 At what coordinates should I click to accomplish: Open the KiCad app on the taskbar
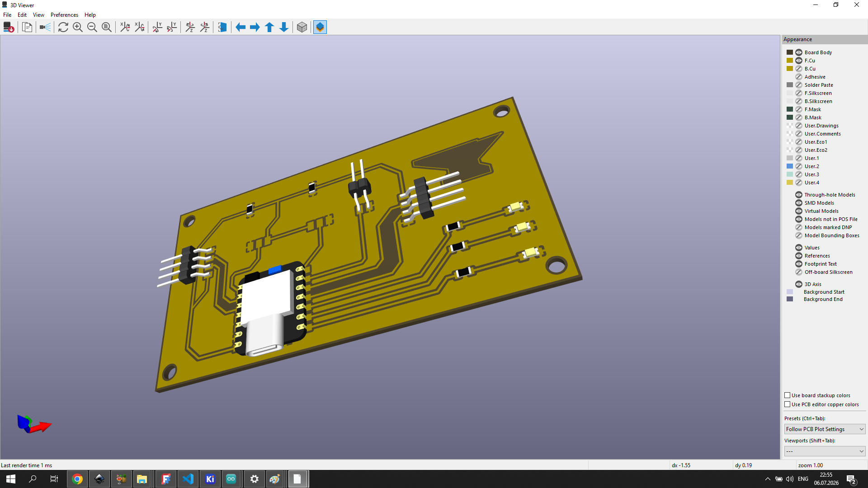click(210, 479)
